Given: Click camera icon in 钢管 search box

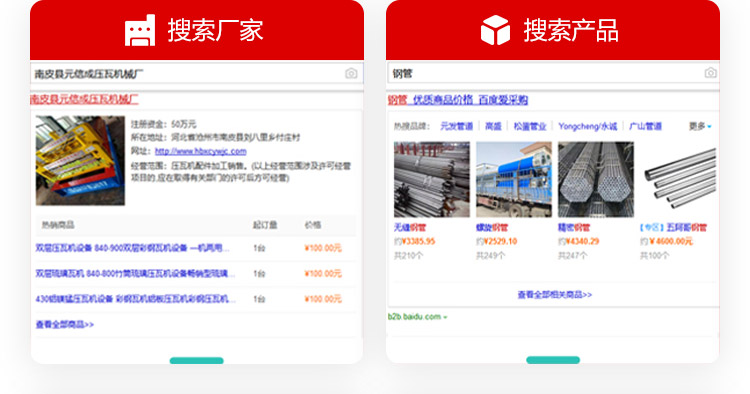Looking at the screenshot, I should click(x=710, y=73).
